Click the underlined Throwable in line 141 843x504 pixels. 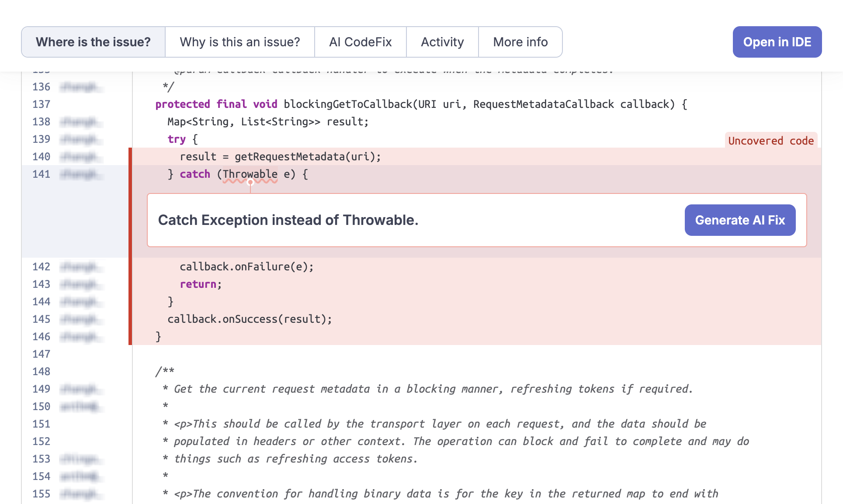click(250, 174)
